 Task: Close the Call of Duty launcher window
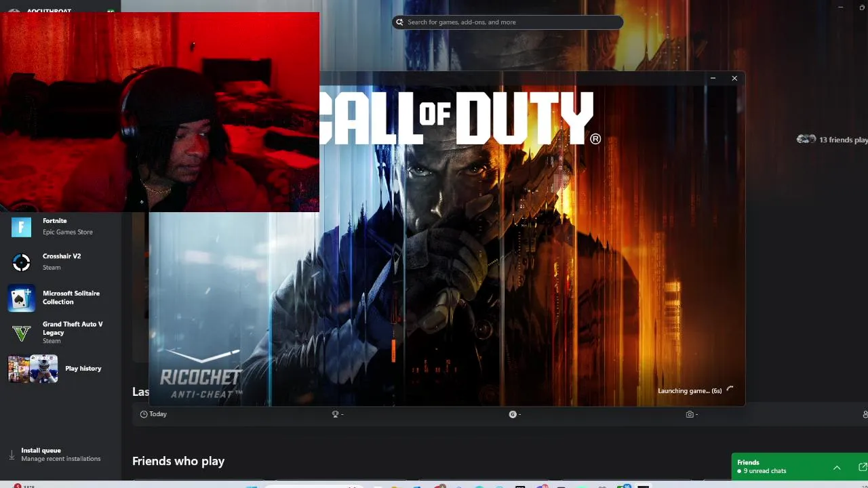pos(734,79)
